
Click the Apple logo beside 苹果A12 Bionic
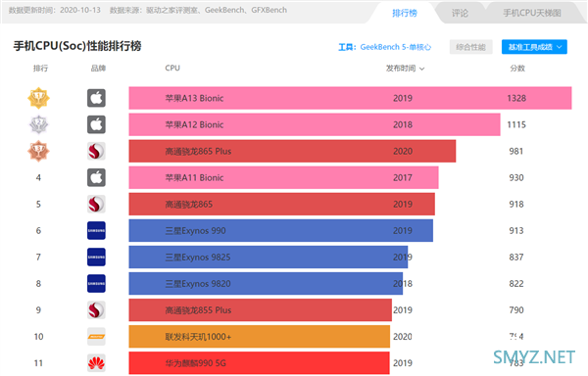point(96,124)
